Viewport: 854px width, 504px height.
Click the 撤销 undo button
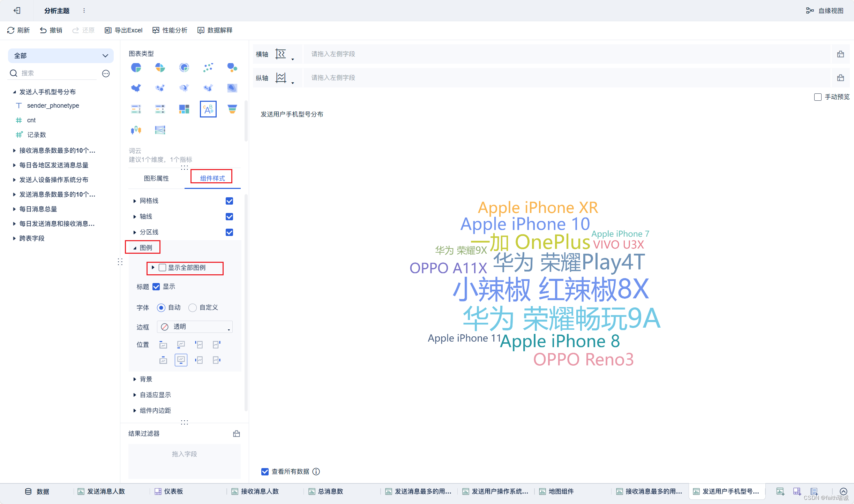(51, 30)
